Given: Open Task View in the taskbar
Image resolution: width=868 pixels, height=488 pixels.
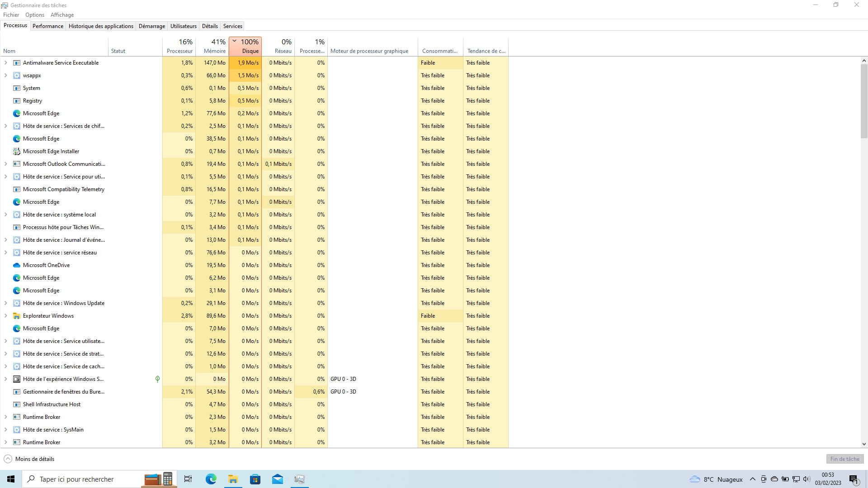Looking at the screenshot, I should tap(188, 479).
